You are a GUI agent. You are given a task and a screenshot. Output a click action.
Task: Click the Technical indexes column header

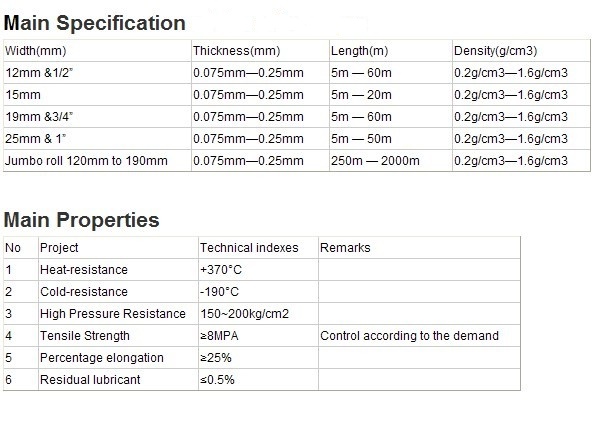pos(249,248)
